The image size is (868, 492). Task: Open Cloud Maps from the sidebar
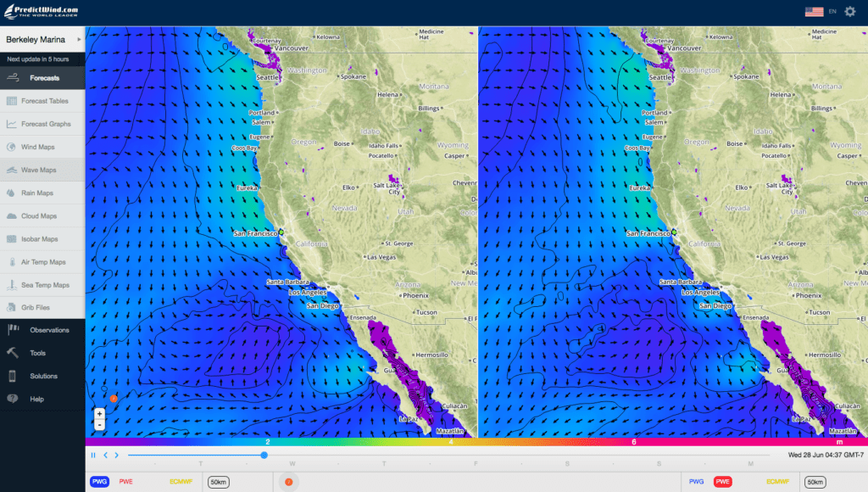click(42, 215)
